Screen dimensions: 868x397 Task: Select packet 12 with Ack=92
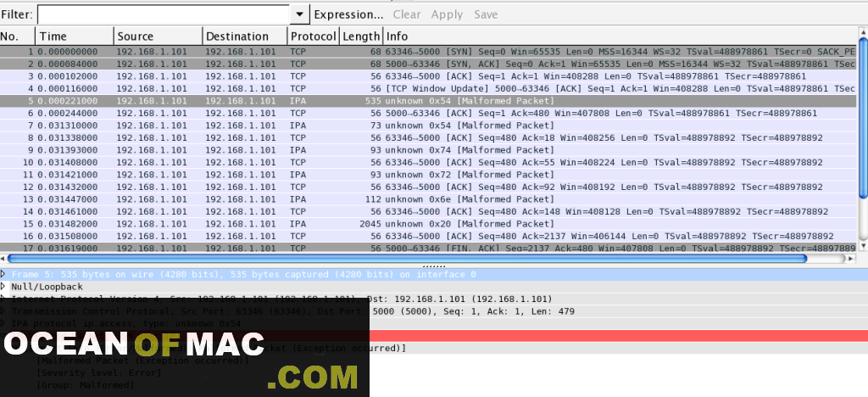pos(428,187)
